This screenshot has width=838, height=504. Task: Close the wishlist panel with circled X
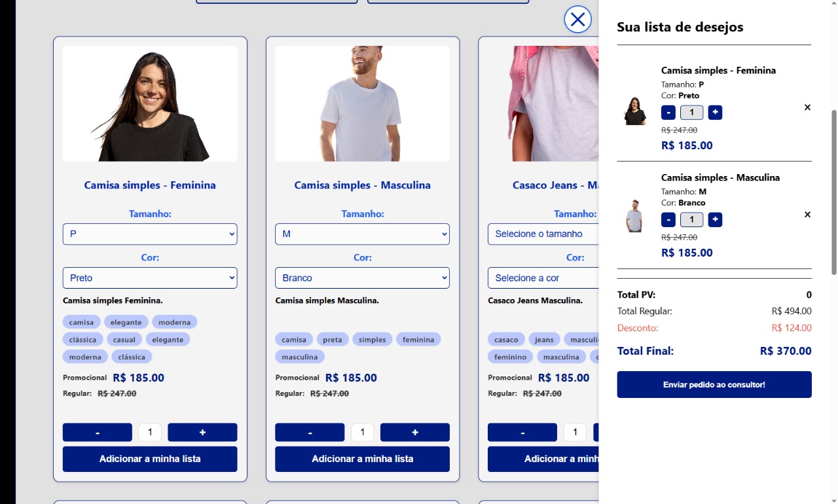pyautogui.click(x=577, y=20)
